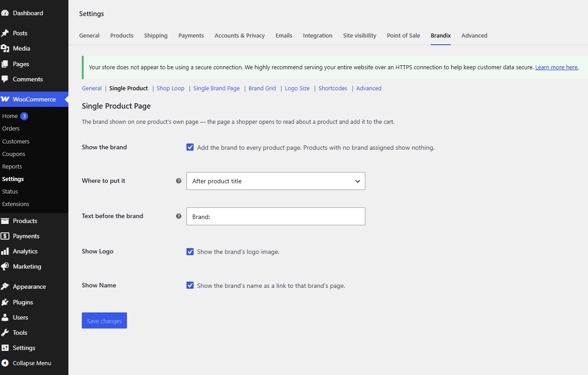
Task: Click the Dashboard gauge icon
Action: [5, 13]
